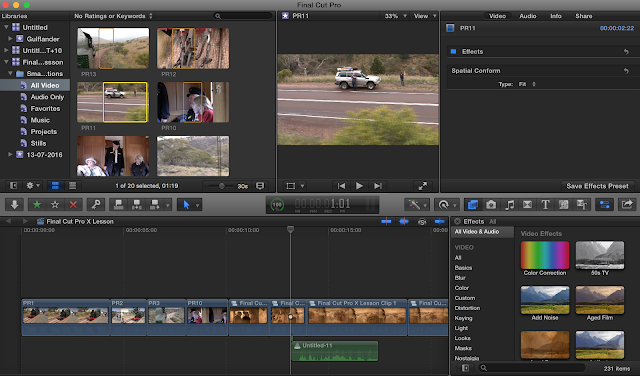The width and height of the screenshot is (640, 376).
Task: Play the clip in the viewer
Action: [x=359, y=186]
